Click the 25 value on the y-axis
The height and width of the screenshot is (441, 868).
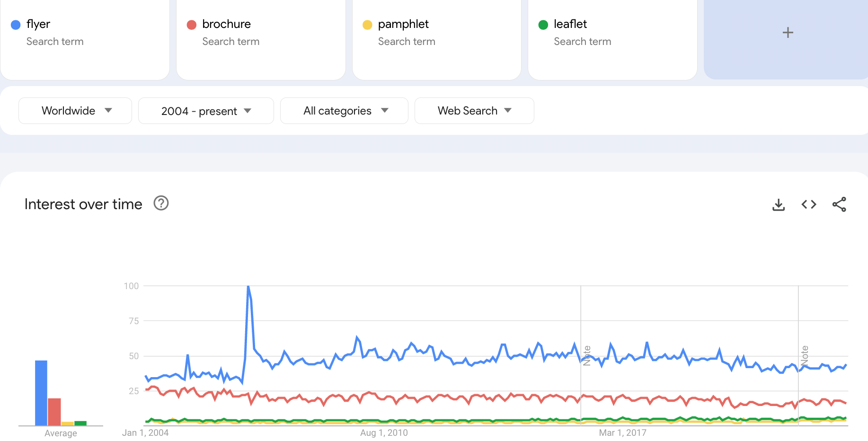(x=134, y=391)
